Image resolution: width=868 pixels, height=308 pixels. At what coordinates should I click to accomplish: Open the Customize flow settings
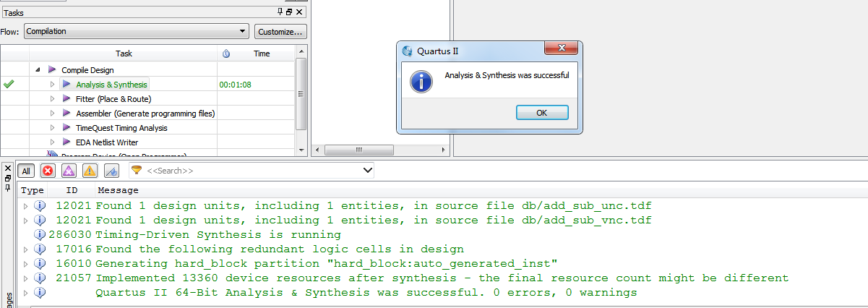point(280,32)
